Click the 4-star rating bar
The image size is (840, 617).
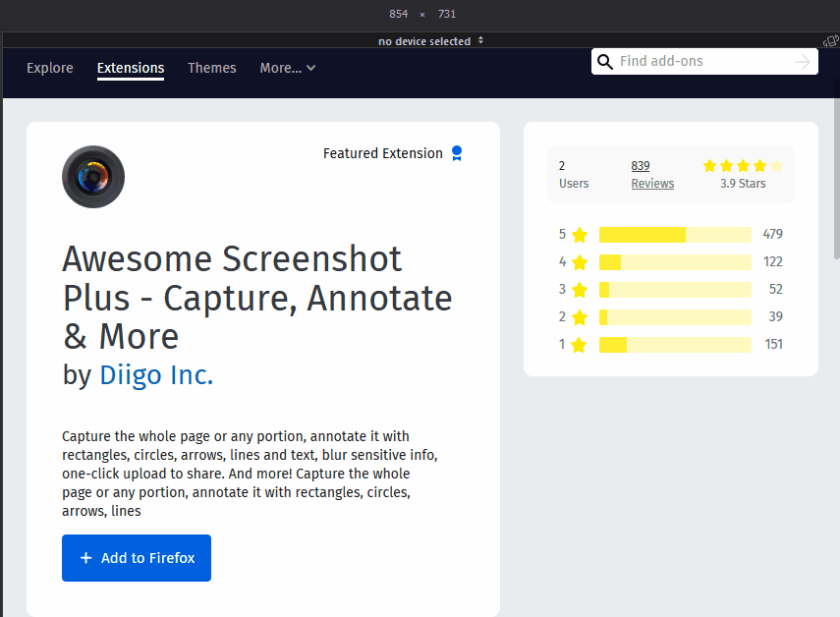point(675,262)
